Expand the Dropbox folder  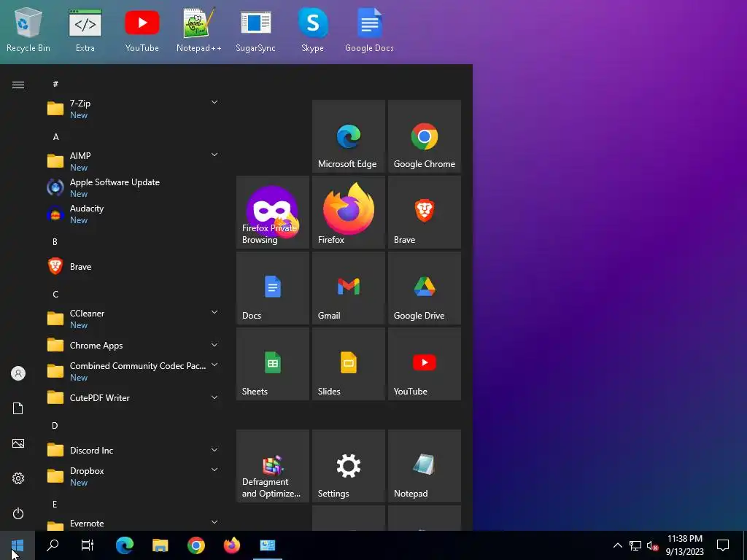[133, 476]
